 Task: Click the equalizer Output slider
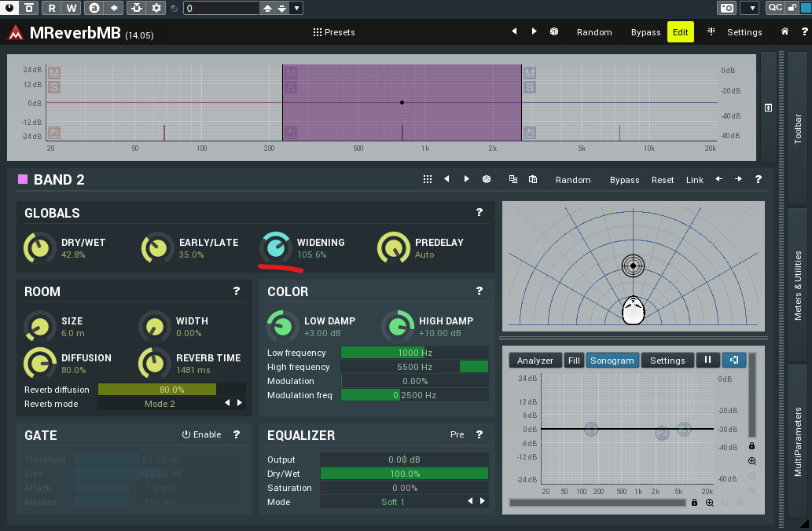[x=405, y=460]
